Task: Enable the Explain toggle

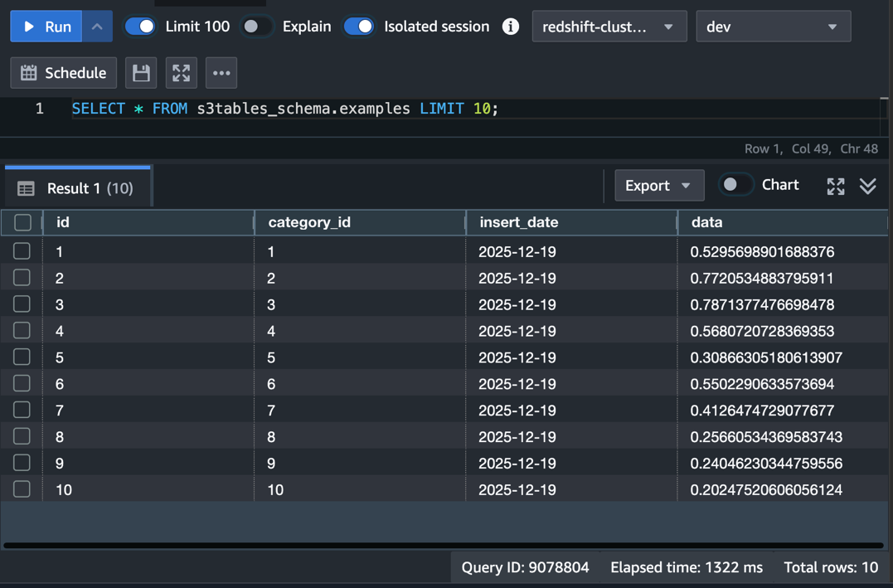Action: pyautogui.click(x=257, y=27)
